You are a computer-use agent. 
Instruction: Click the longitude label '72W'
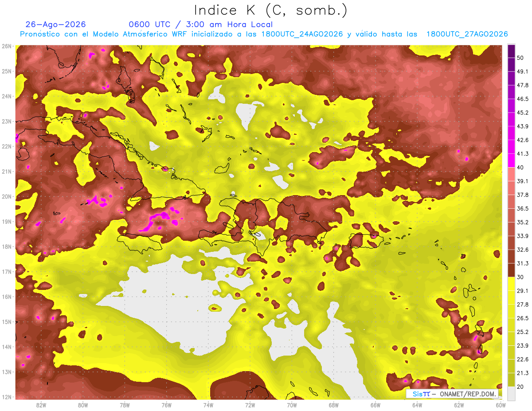(x=250, y=405)
